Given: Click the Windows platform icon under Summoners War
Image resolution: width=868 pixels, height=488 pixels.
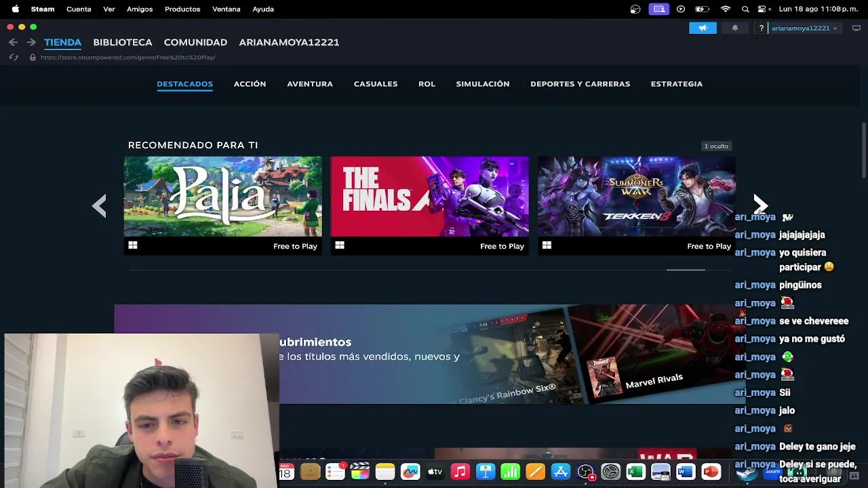Looking at the screenshot, I should tap(547, 245).
